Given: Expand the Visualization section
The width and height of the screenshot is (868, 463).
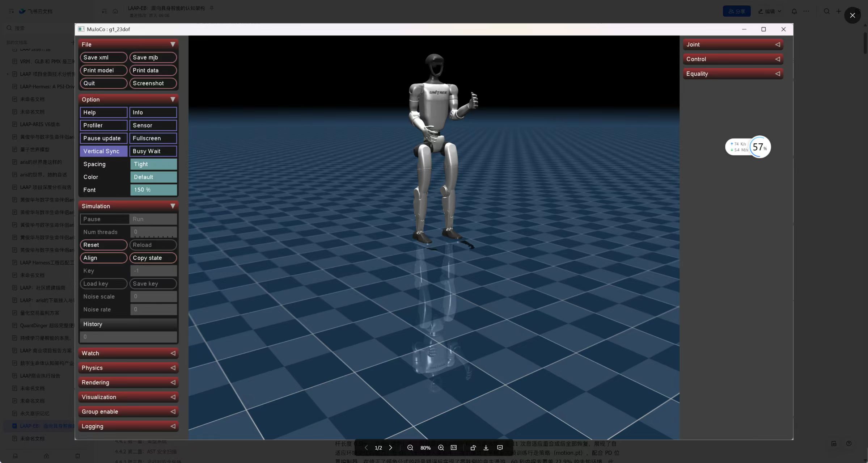Looking at the screenshot, I should [x=128, y=397].
